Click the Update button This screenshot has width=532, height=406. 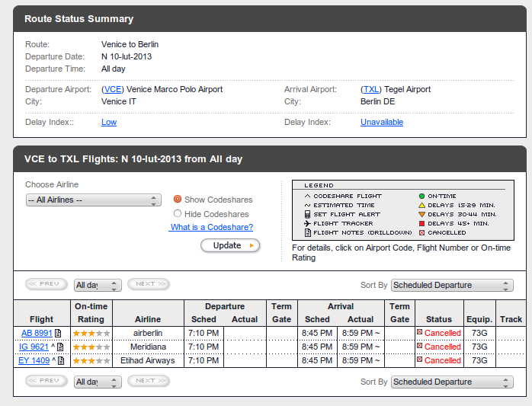[230, 245]
